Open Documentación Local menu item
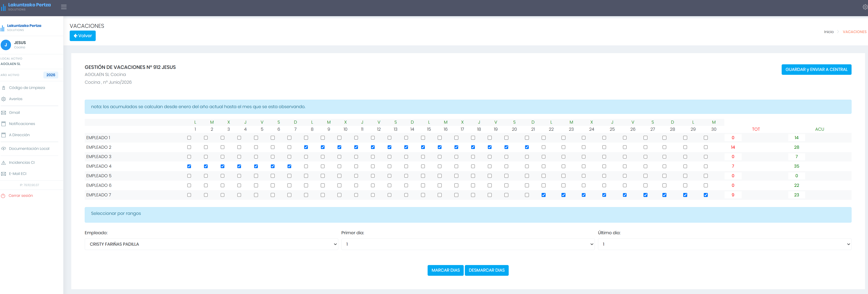 tap(29, 149)
